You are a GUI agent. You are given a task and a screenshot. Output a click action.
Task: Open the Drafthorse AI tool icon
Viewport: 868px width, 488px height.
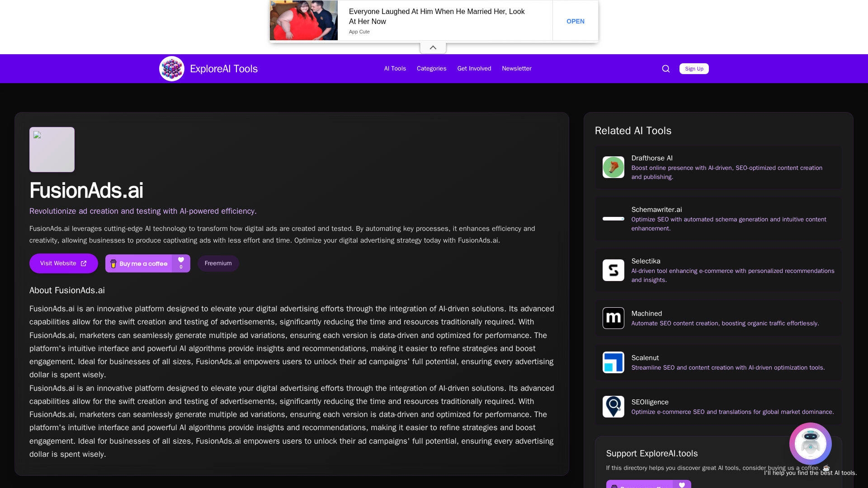click(613, 167)
